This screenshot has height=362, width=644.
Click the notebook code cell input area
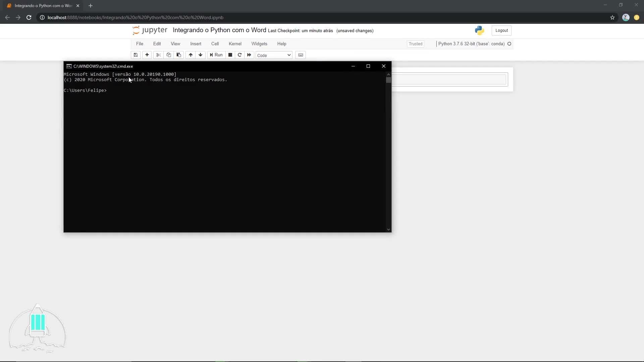[449, 79]
